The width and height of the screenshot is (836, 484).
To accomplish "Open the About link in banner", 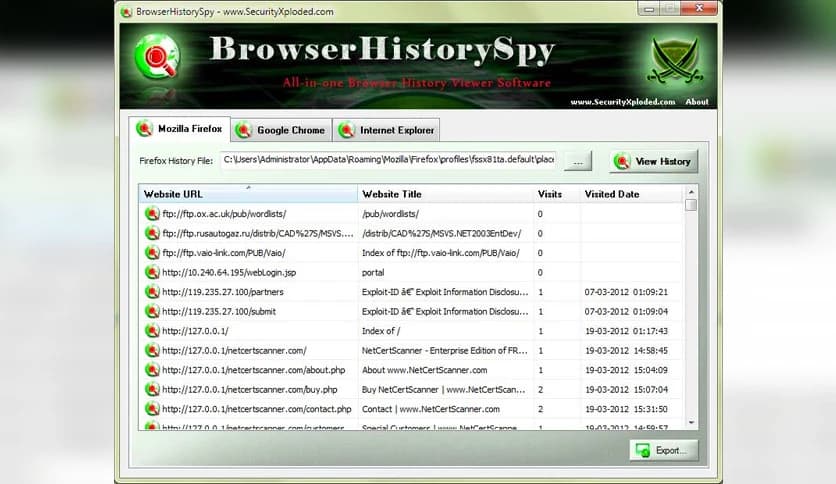I will 697,102.
